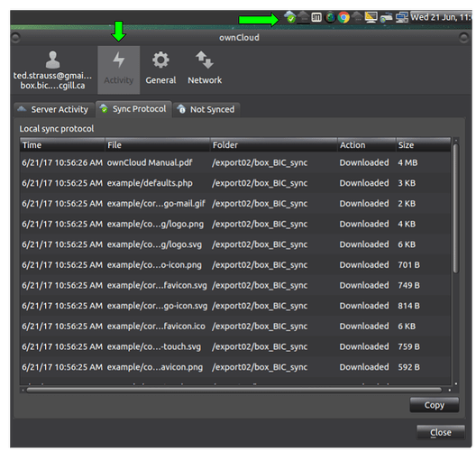
Task: Open Google Chrome from the panel
Action: pyautogui.click(x=343, y=18)
